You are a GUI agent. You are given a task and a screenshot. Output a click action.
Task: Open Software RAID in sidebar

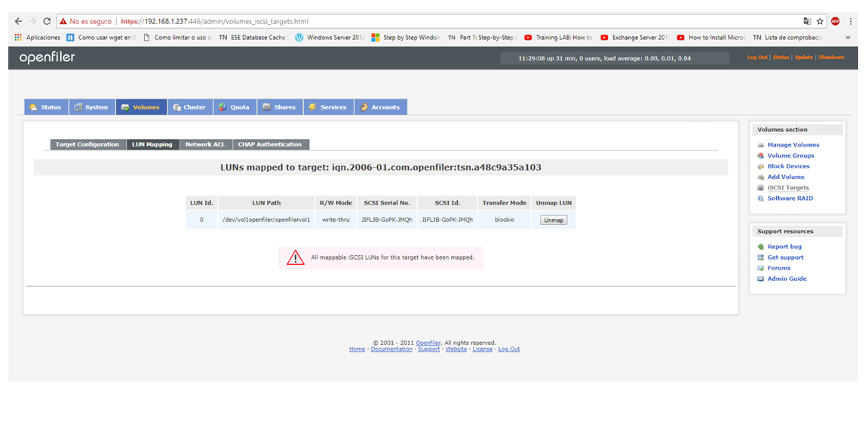(x=790, y=198)
